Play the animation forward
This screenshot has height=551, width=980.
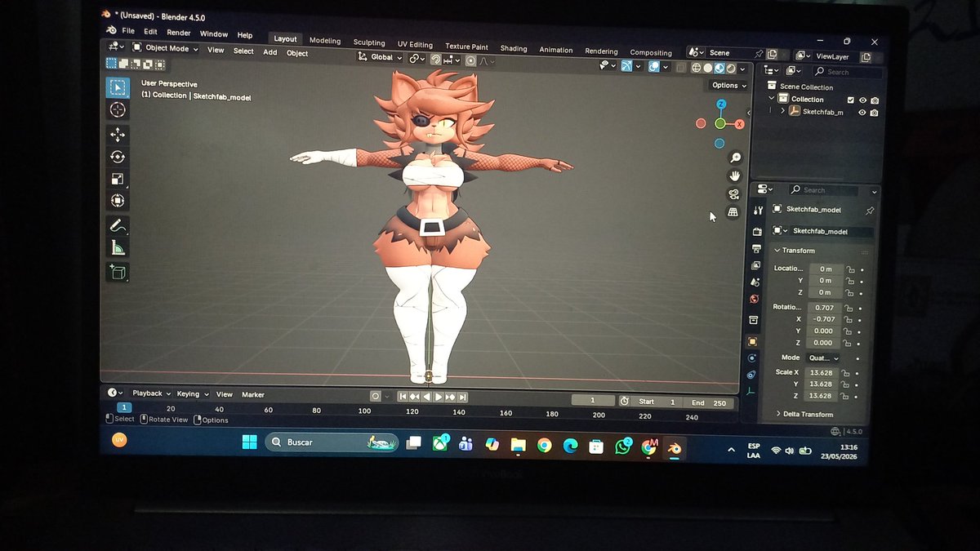[438, 397]
